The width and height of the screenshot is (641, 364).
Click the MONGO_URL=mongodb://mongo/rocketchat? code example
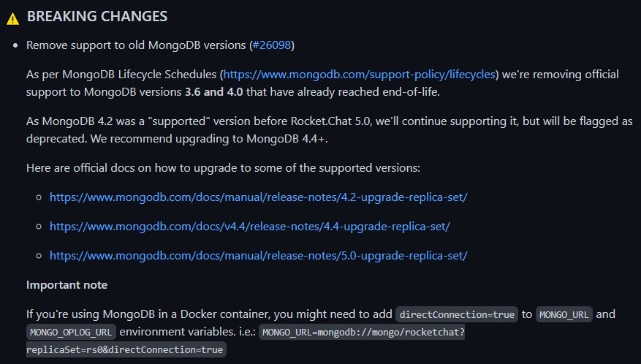[x=363, y=332]
